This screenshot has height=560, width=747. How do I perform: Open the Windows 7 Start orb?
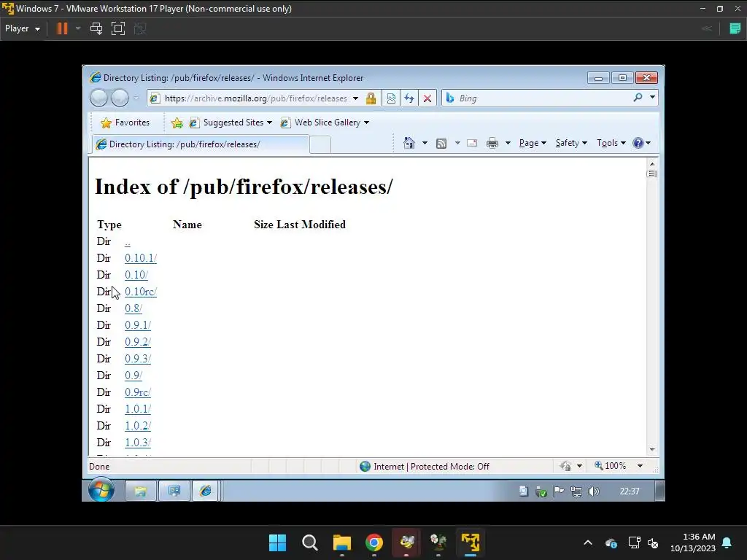tap(101, 490)
